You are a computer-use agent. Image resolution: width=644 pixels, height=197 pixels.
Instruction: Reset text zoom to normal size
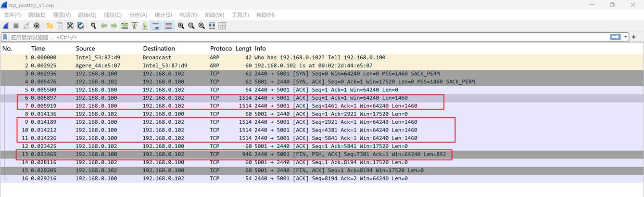[202, 26]
